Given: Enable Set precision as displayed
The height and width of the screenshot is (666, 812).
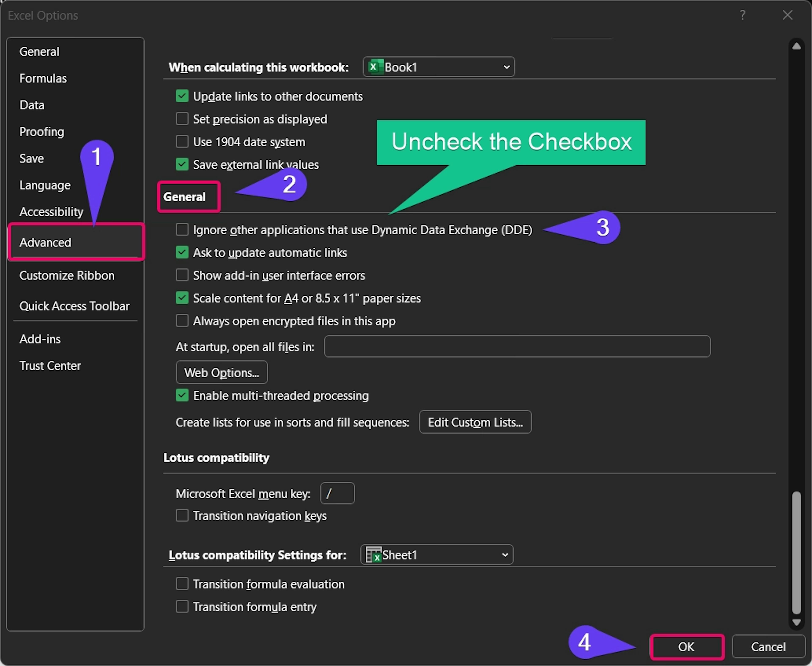Looking at the screenshot, I should 182,119.
